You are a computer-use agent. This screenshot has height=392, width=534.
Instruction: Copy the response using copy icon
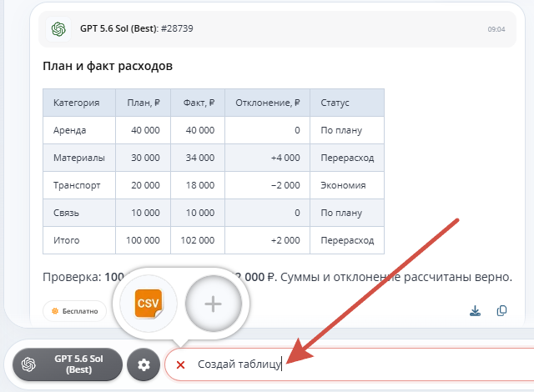(502, 310)
